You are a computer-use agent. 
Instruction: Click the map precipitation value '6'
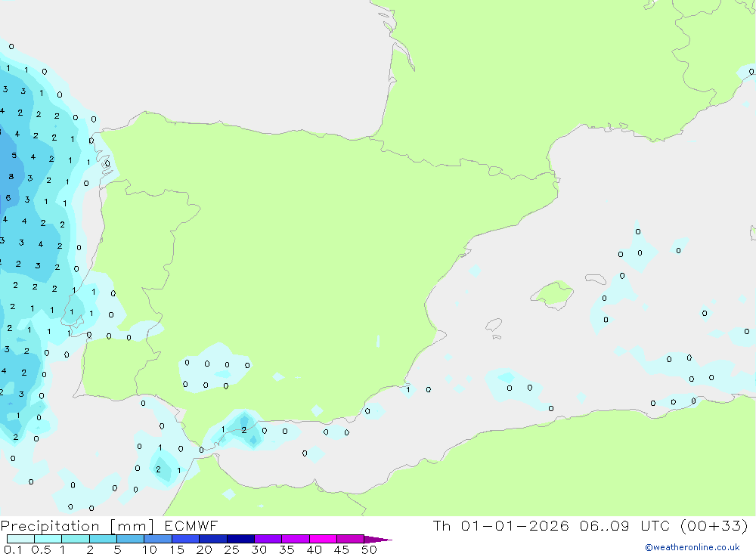(8, 198)
